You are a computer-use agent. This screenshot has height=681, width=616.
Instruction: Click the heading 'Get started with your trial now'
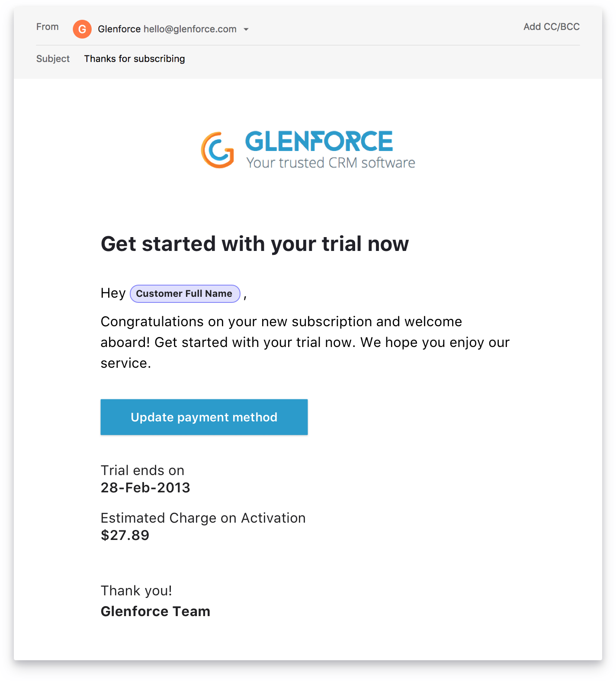[x=254, y=244]
